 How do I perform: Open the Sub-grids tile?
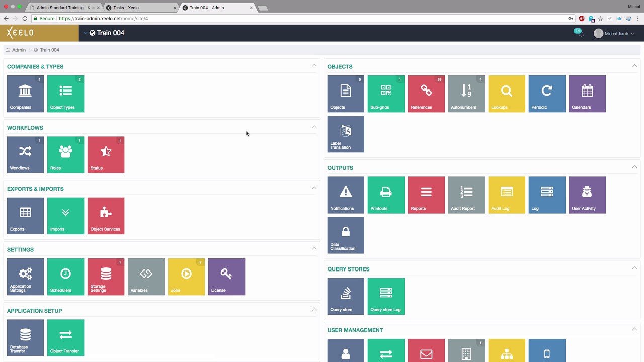point(386,94)
